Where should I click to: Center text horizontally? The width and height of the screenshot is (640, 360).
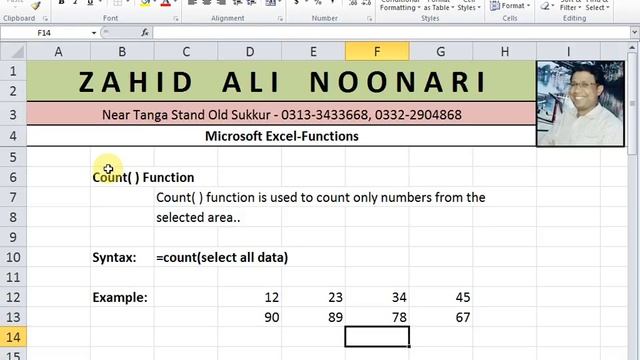(x=207, y=3)
